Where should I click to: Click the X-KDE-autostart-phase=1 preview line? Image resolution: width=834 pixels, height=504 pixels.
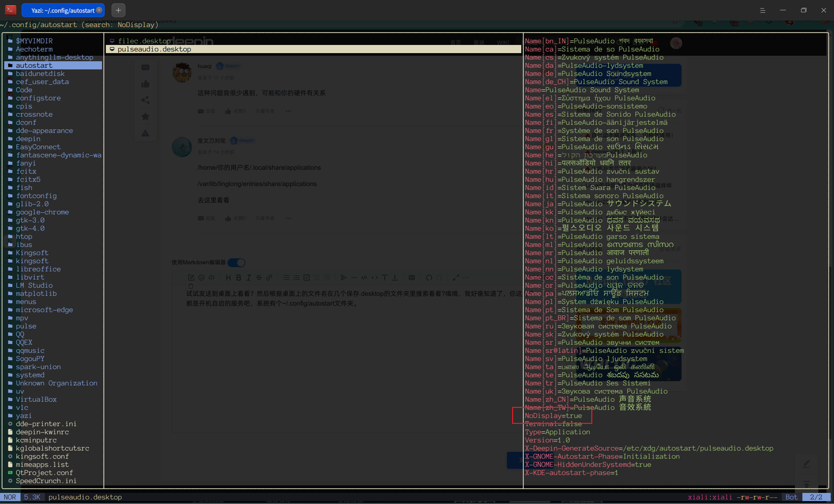click(x=571, y=472)
